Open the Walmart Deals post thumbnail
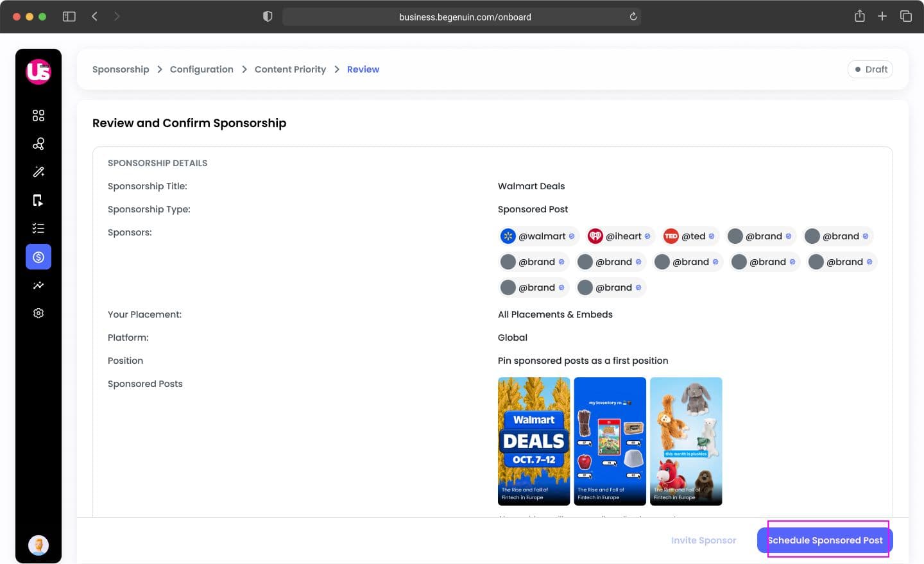The height and width of the screenshot is (564, 924). [534, 441]
